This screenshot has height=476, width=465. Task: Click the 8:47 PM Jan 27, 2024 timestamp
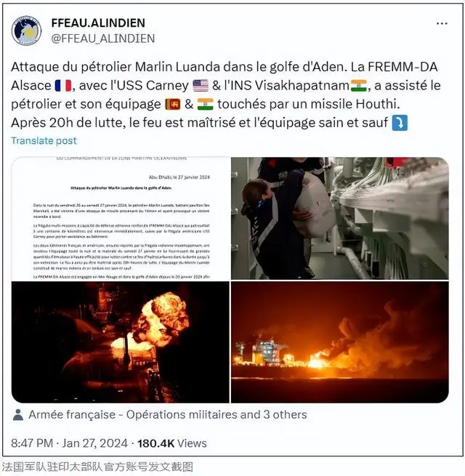tap(69, 443)
